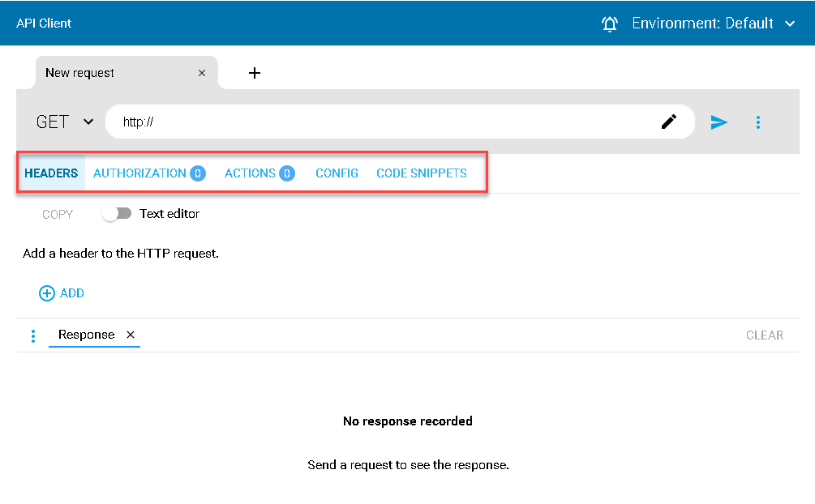Switch to the Authorization tab
Screen dimensions: 815x504
pos(149,173)
